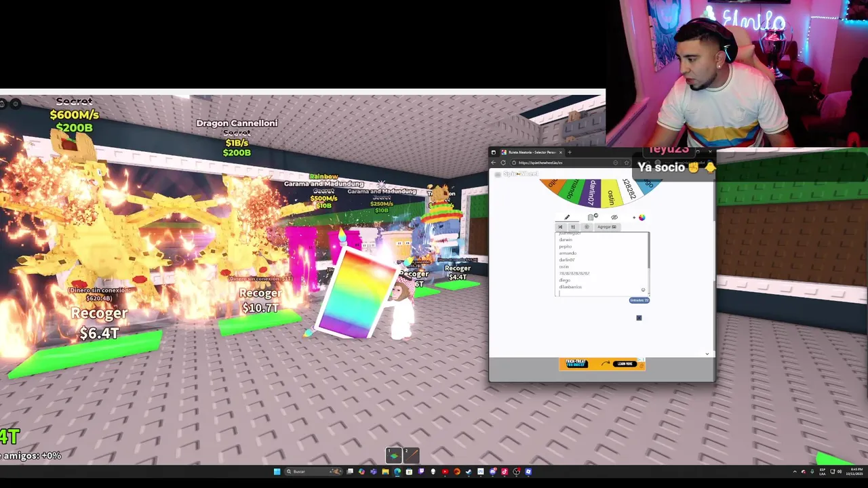Click the entry darwin in the list
This screenshot has height=488, width=868.
(x=566, y=239)
